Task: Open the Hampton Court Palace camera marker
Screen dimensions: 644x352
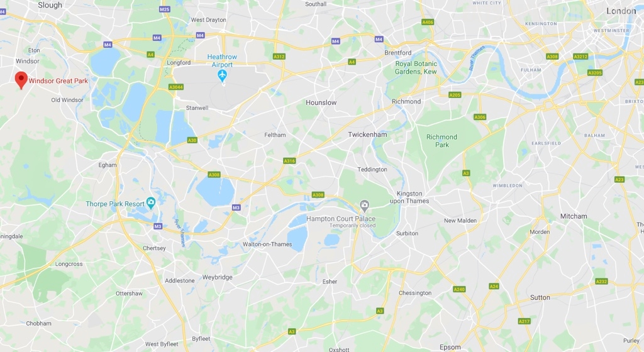Action: tap(364, 205)
